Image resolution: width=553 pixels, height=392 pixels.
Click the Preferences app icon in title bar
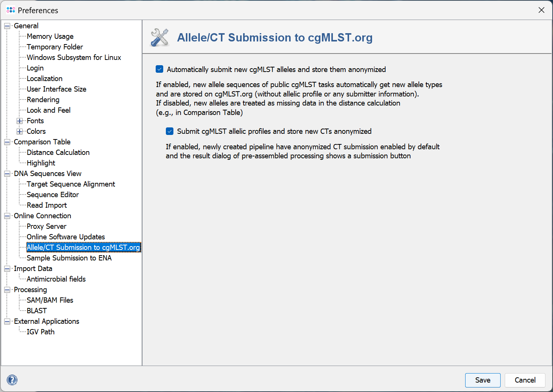coord(11,10)
